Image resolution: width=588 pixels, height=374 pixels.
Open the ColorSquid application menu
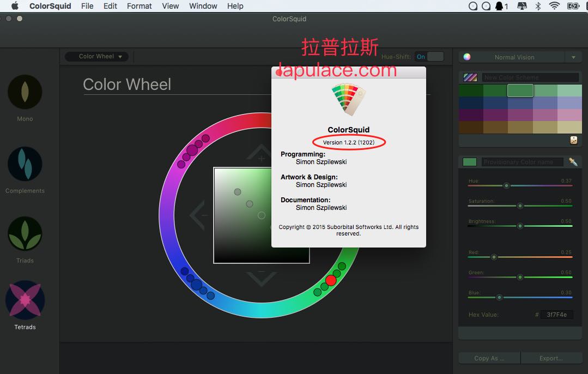pos(50,6)
